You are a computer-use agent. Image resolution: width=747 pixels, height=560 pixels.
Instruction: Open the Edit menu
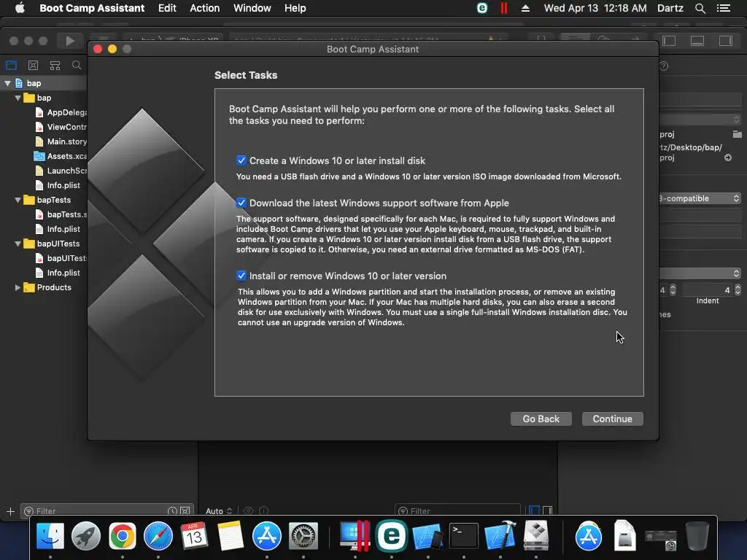point(167,8)
